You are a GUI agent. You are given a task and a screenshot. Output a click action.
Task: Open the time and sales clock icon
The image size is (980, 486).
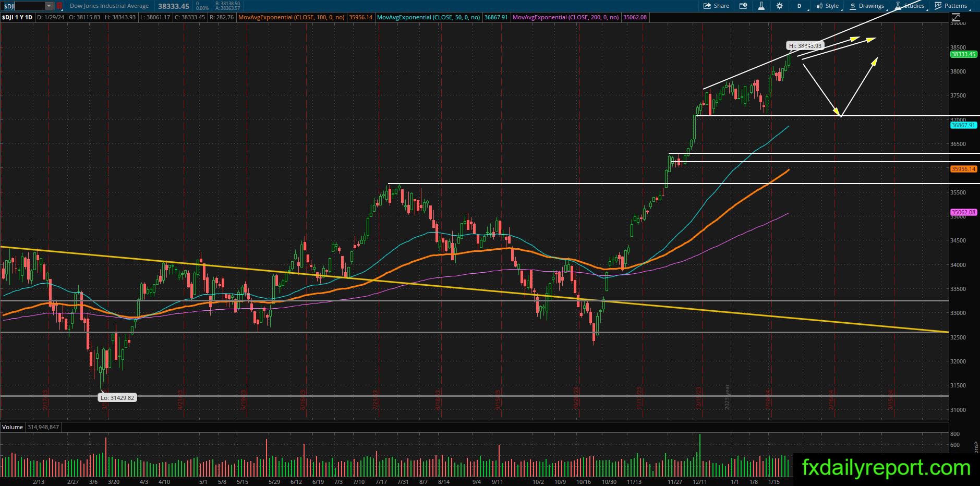point(743,6)
